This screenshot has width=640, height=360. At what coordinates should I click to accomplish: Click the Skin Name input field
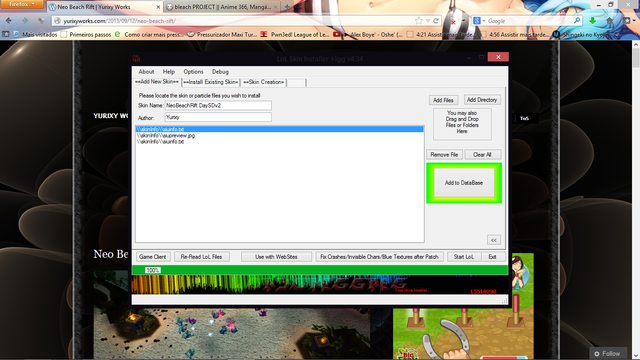(x=218, y=105)
